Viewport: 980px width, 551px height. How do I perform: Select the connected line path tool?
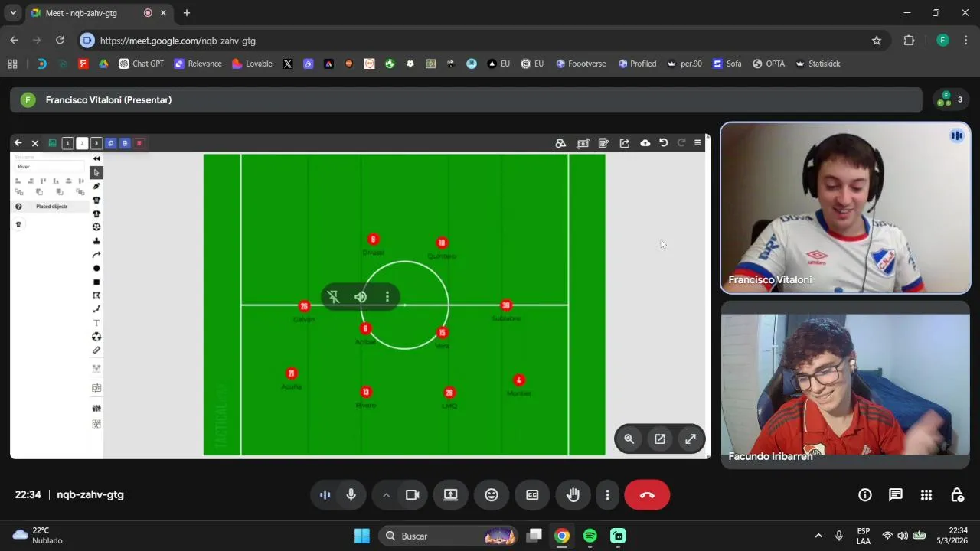click(x=96, y=309)
